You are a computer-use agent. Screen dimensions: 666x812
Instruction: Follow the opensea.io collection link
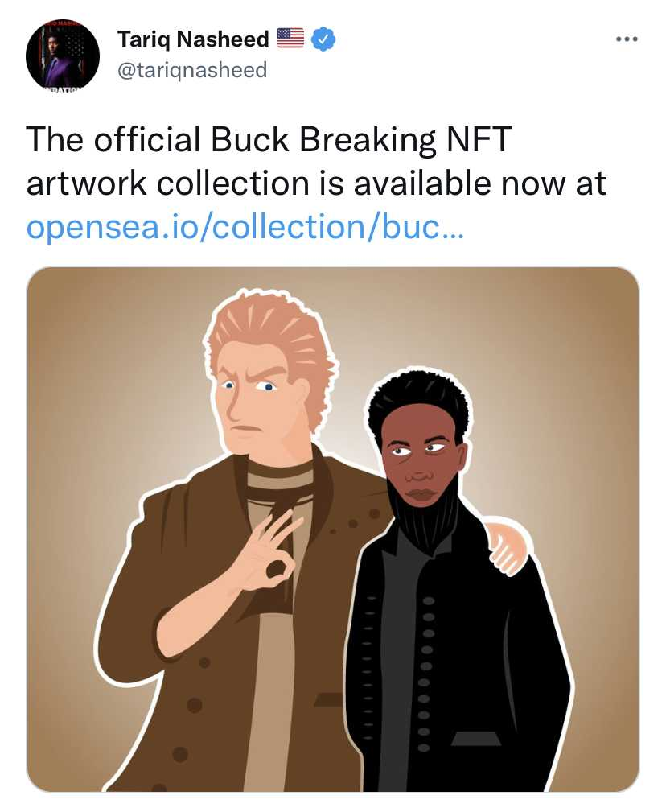[x=245, y=227]
